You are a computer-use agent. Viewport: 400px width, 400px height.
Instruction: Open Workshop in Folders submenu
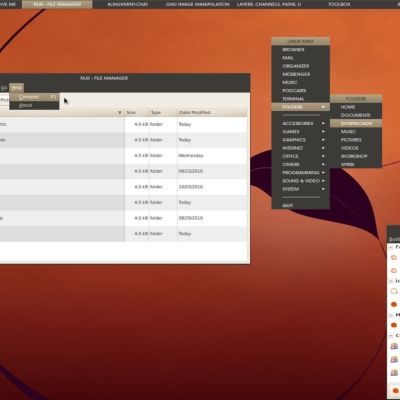click(x=356, y=156)
